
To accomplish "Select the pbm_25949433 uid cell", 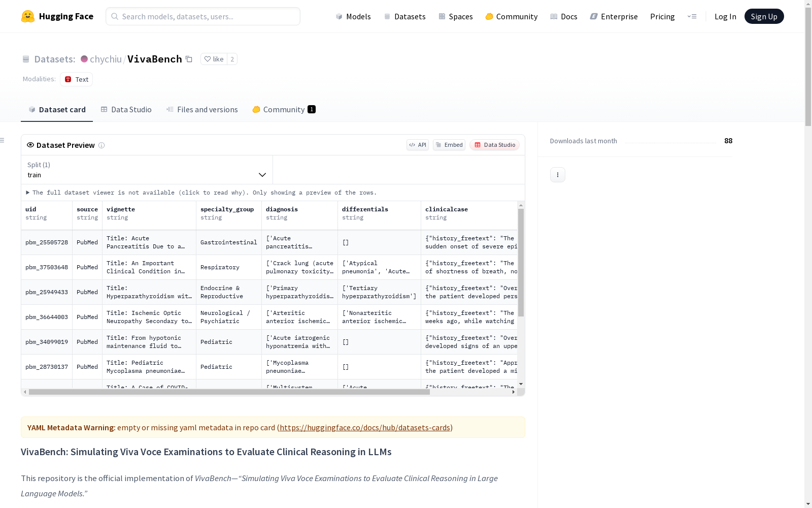I will click(47, 293).
